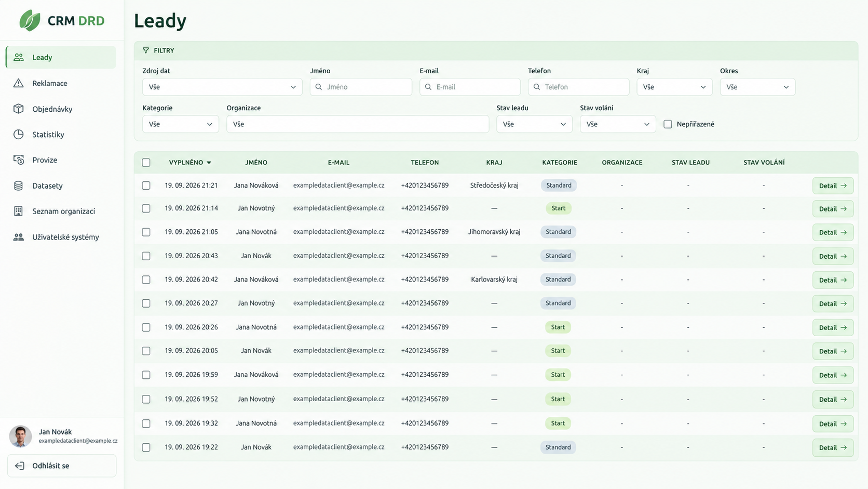Image resolution: width=868 pixels, height=489 pixels.
Task: Open Detail for the 19:22 lead
Action: tap(833, 447)
